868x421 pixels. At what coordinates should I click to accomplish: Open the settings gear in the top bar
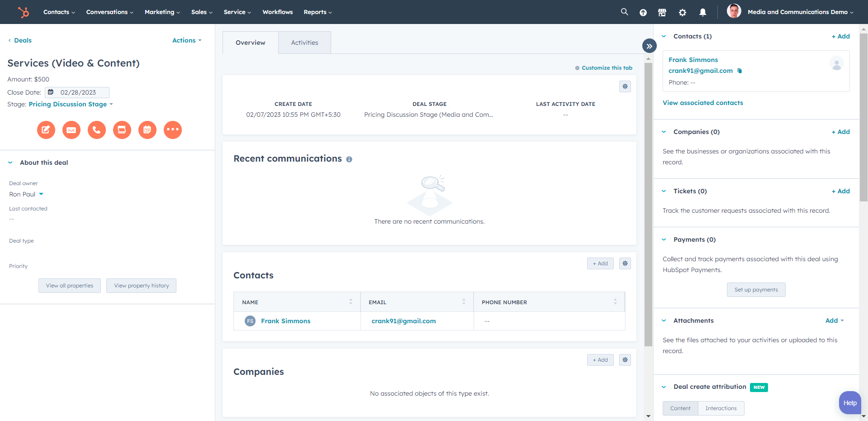pyautogui.click(x=683, y=12)
